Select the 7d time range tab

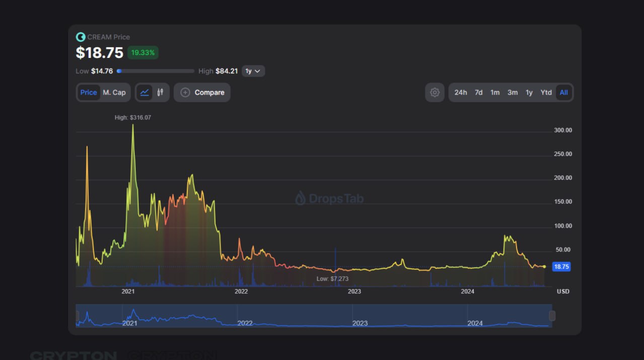[478, 93]
